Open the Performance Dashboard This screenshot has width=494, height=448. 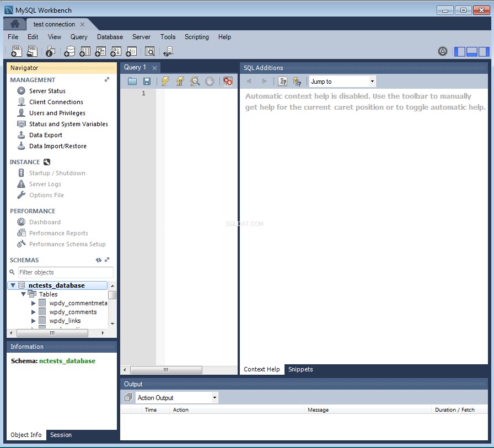(x=45, y=222)
